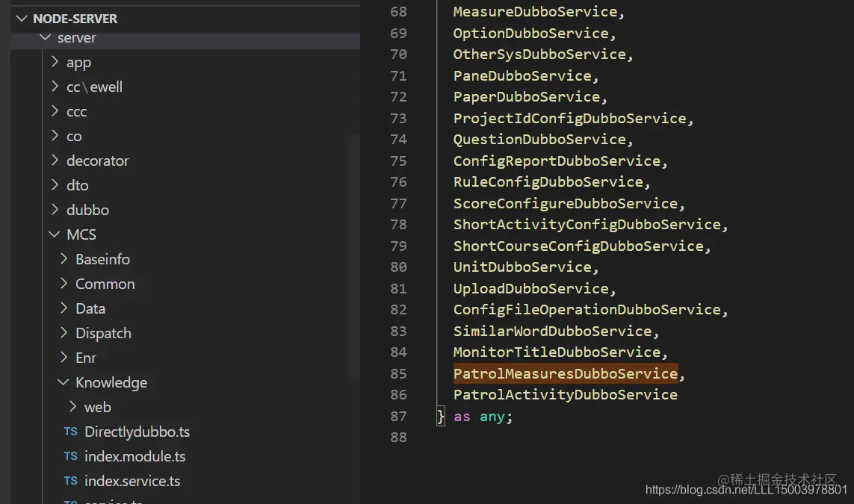This screenshot has height=504, width=854.
Task: Click ShortActivityConfigDubboService in the editor
Action: pos(587,224)
